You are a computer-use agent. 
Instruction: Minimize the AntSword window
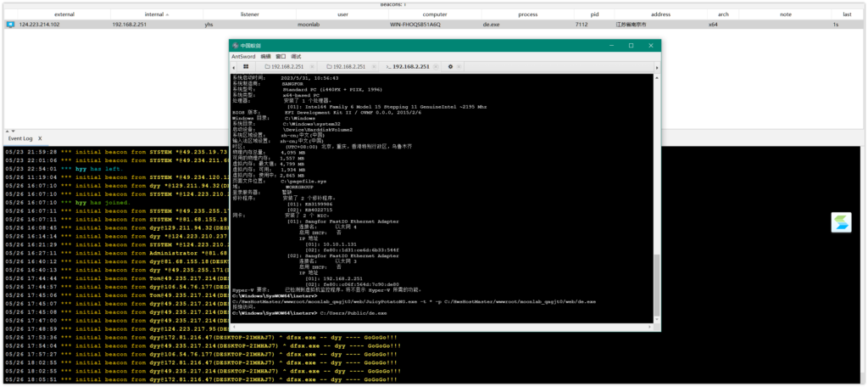(612, 46)
